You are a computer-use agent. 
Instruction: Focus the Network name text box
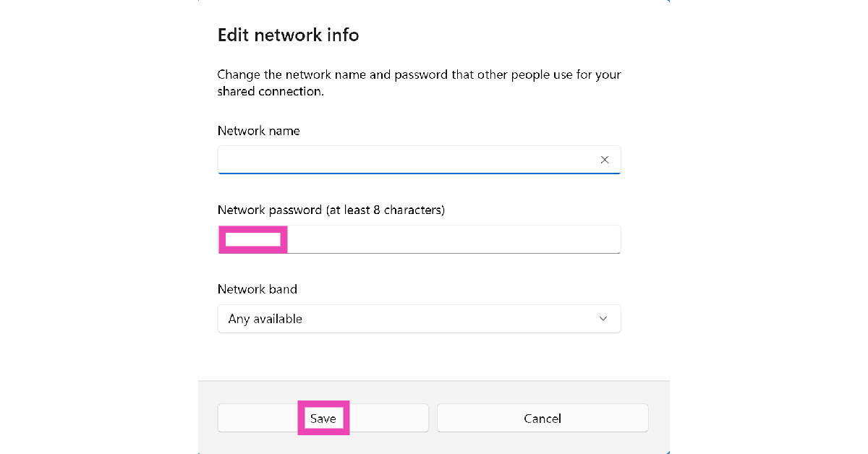[x=405, y=160]
